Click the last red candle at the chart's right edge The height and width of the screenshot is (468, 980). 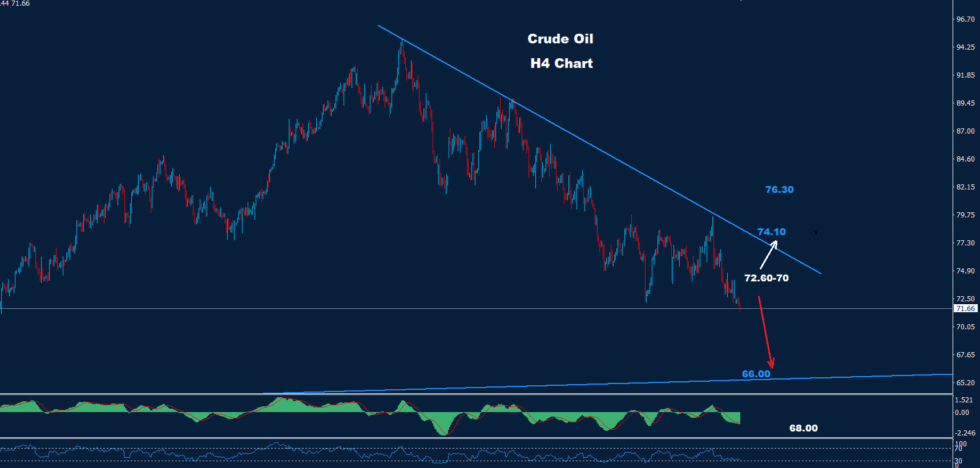pos(740,306)
